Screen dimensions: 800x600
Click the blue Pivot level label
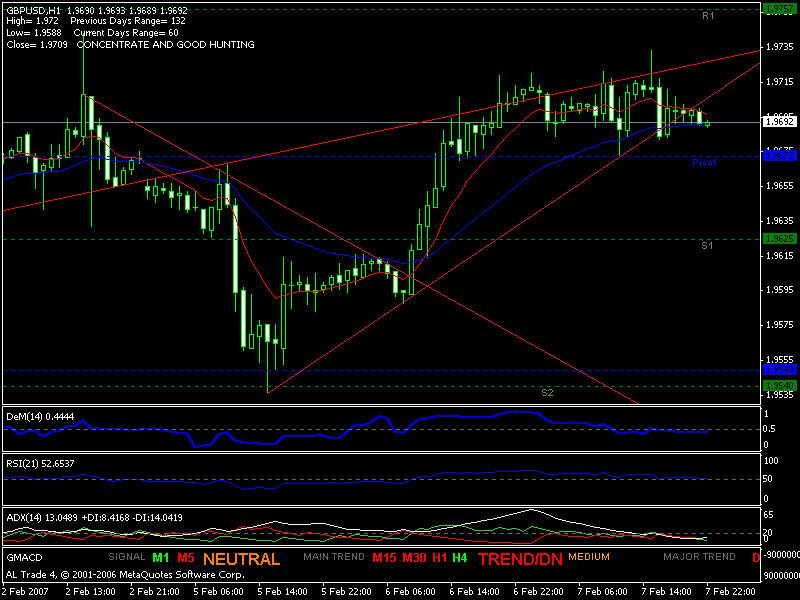click(x=704, y=163)
